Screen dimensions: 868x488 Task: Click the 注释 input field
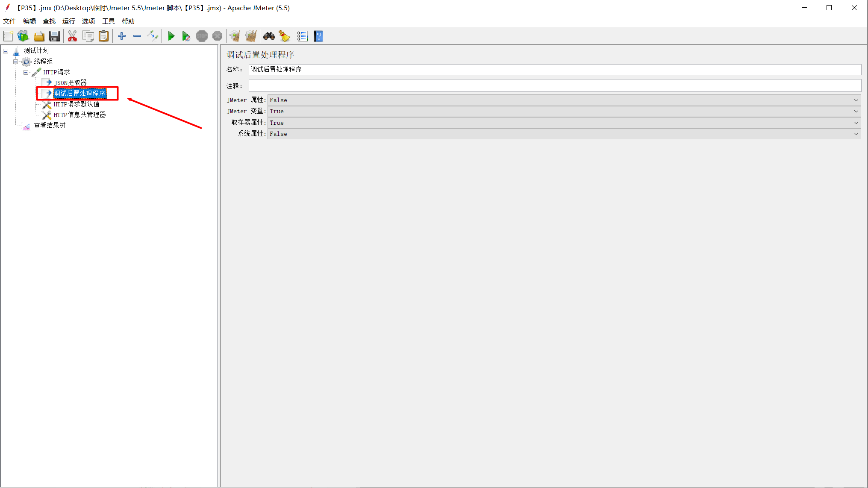(554, 86)
